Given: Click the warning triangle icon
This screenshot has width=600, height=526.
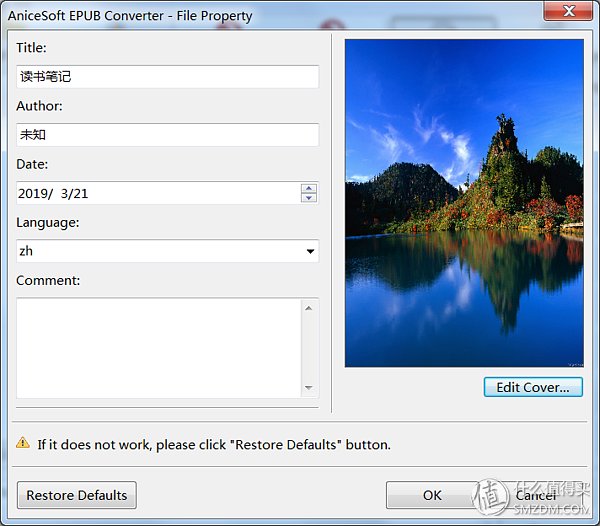Looking at the screenshot, I should [x=23, y=443].
